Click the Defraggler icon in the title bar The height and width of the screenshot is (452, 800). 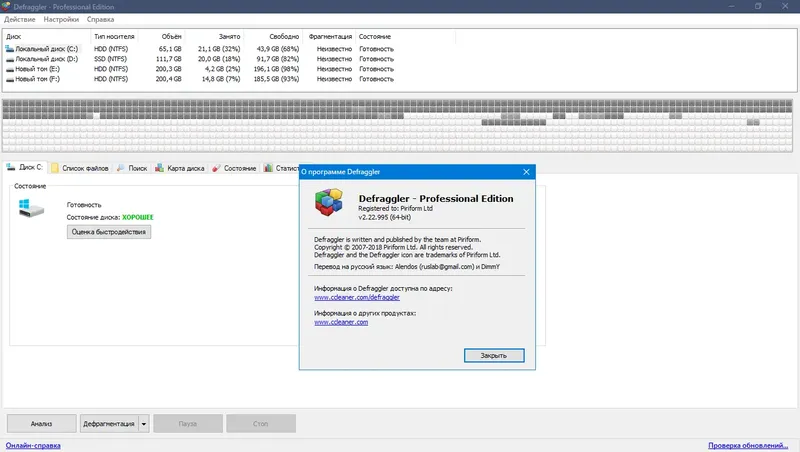pyautogui.click(x=6, y=6)
